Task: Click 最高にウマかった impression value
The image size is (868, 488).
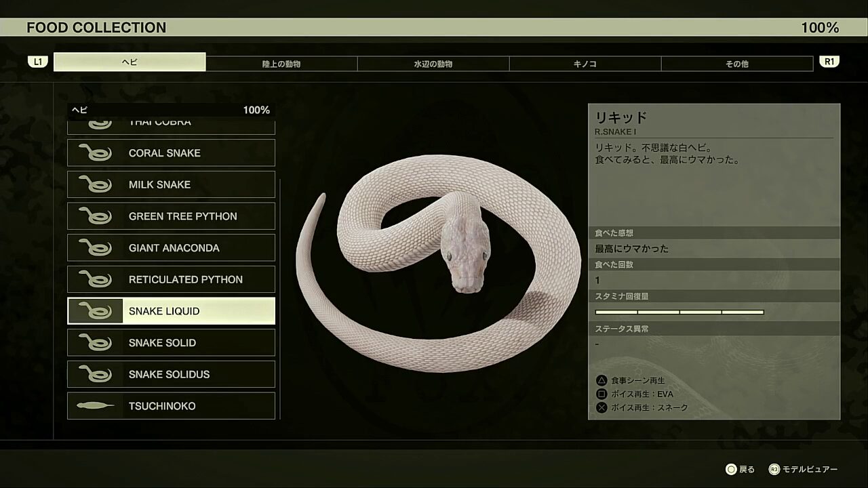Action: click(x=632, y=249)
